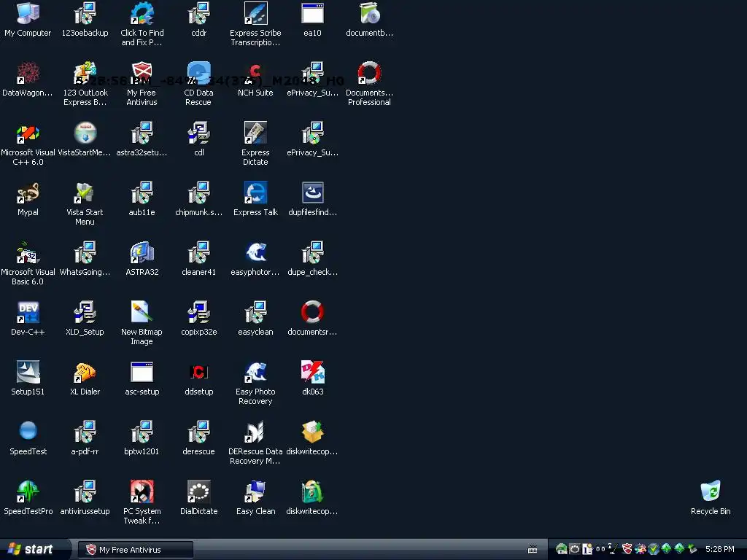Image resolution: width=747 pixels, height=560 pixels.
Task: Select the My Free Antivirus desktop icon
Action: coord(142,84)
